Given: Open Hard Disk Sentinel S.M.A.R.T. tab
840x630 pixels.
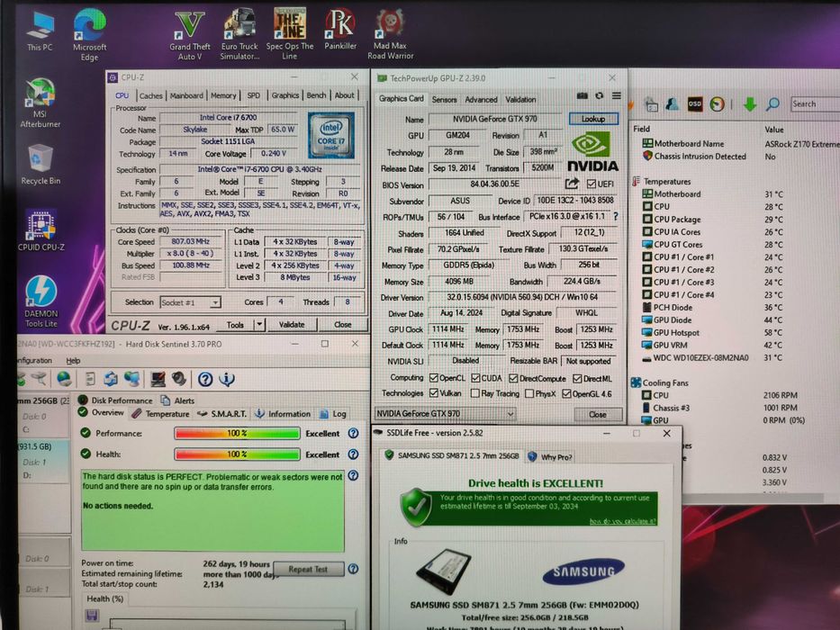Looking at the screenshot, I should click(221, 414).
